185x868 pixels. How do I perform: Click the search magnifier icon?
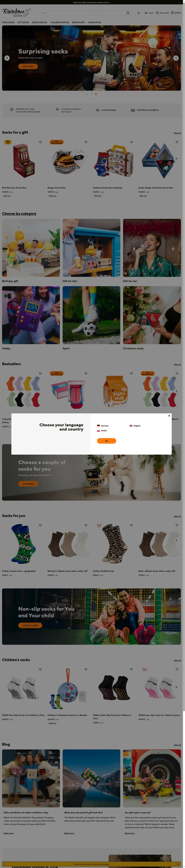coord(128,13)
